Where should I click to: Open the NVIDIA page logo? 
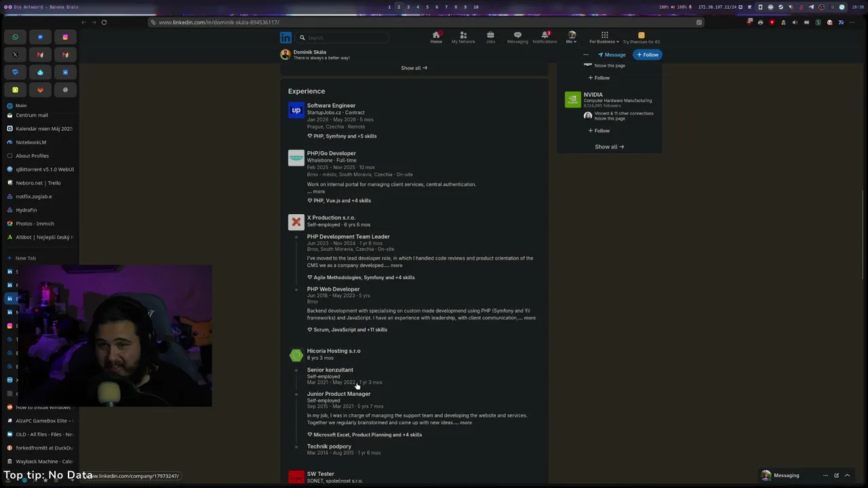[x=573, y=100]
